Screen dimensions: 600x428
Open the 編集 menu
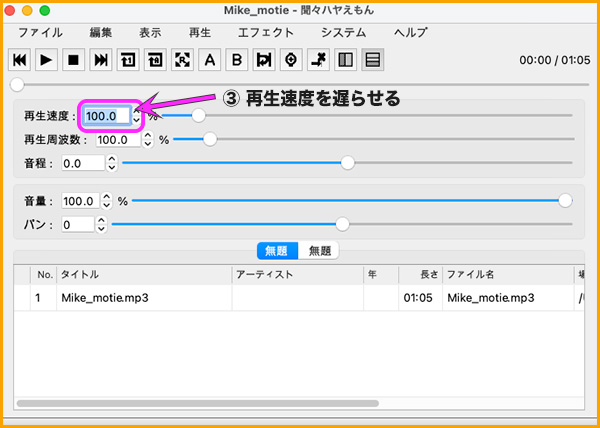(x=101, y=33)
